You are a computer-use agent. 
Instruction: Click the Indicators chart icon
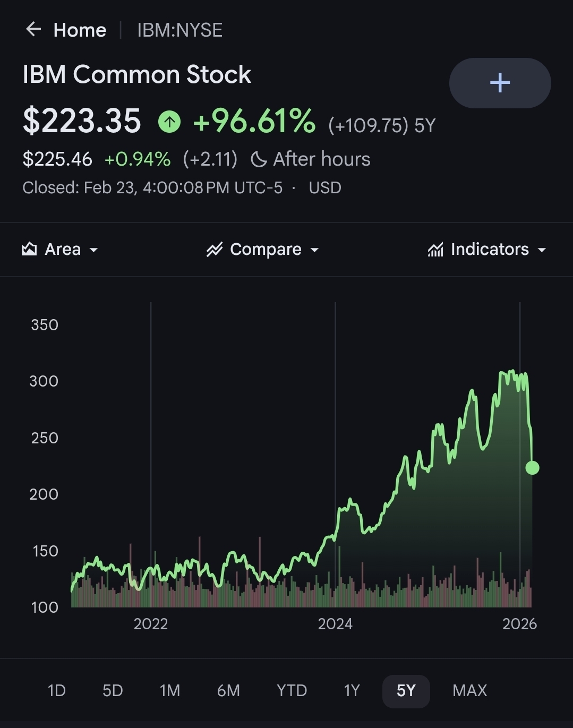click(x=435, y=249)
